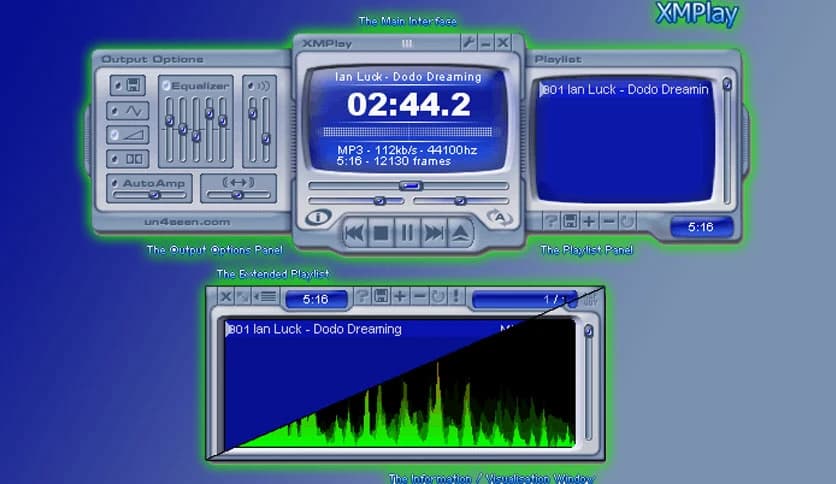Screen dimensions: 836x484
Task: Click the 5:16 - 12130 frames line
Action: tap(393, 161)
